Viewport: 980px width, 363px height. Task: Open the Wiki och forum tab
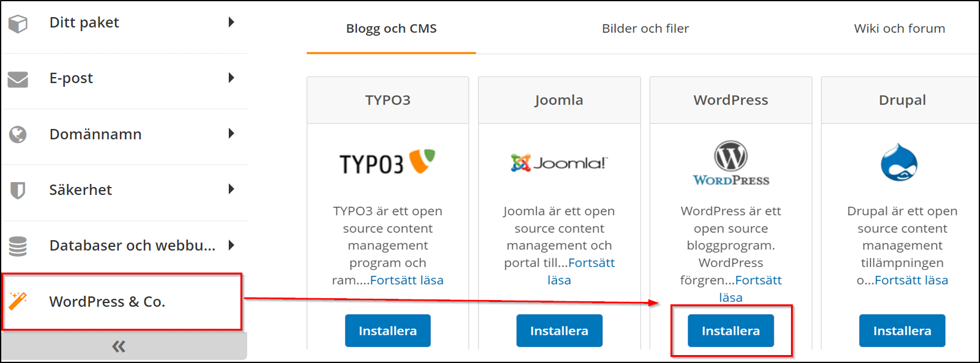[x=899, y=28]
